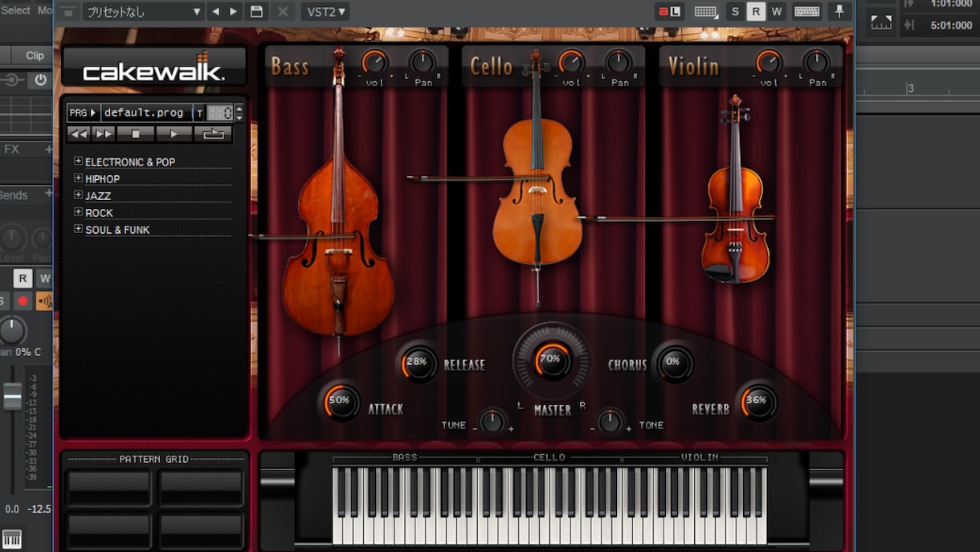Pin the plugin window
This screenshot has height=552, width=980.
tap(839, 11)
